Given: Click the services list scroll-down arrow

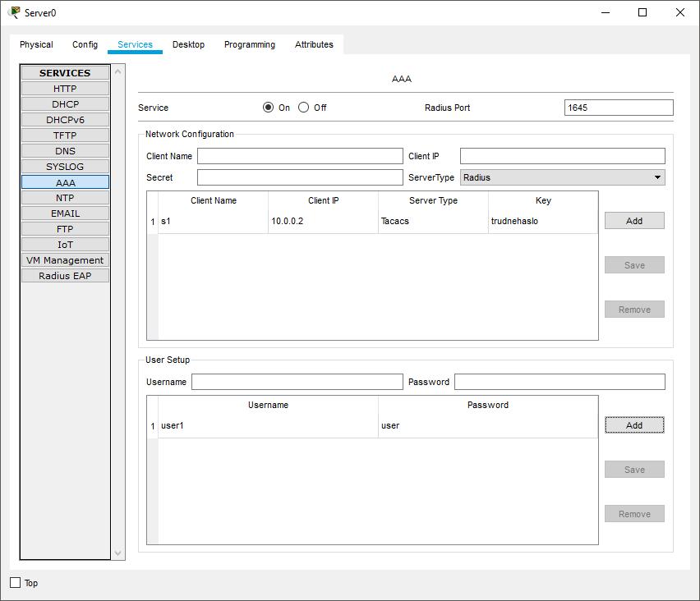Looking at the screenshot, I should [x=117, y=553].
